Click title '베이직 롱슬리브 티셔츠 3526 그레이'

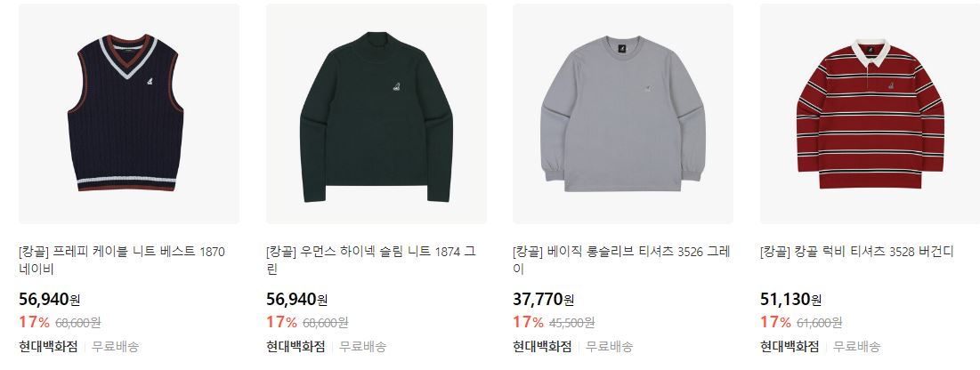[x=621, y=261]
